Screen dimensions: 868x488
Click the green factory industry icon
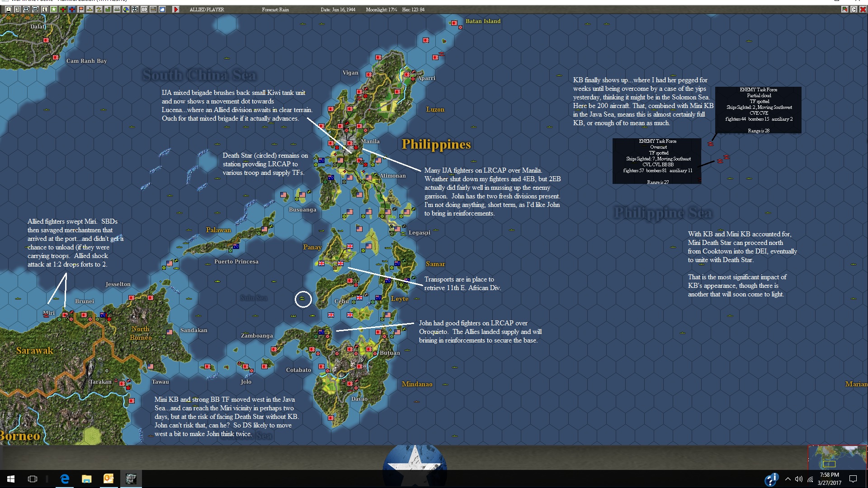pos(108,9)
